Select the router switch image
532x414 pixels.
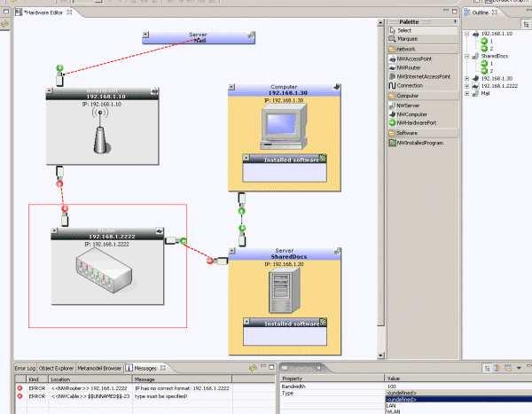[x=104, y=270]
